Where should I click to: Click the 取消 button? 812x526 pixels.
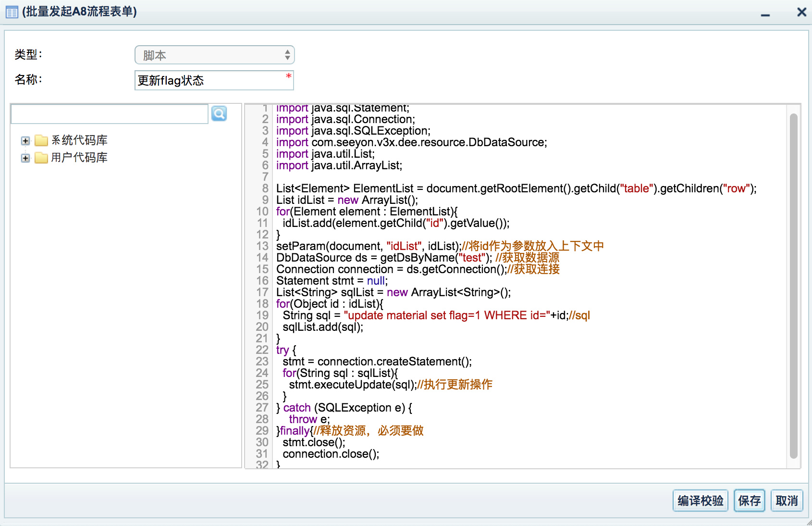point(787,501)
